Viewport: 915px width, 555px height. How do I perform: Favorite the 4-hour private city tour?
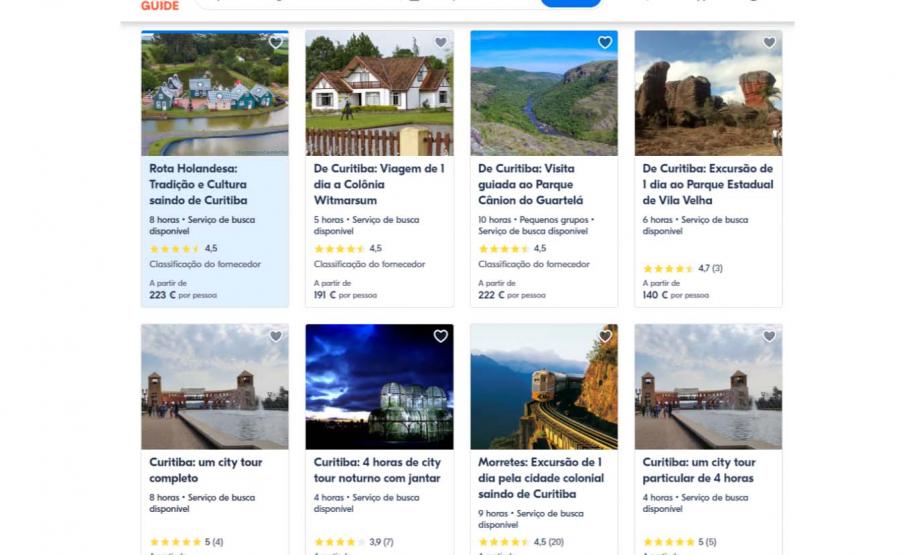point(769,337)
